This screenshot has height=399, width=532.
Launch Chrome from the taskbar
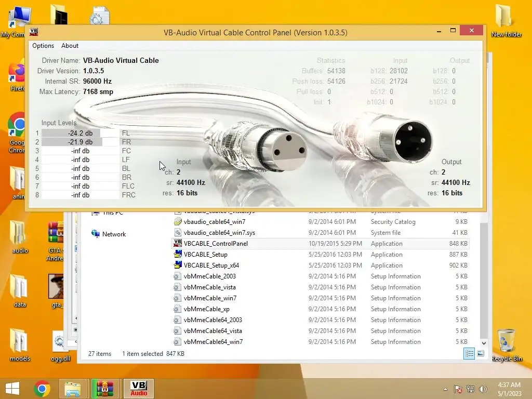42,389
